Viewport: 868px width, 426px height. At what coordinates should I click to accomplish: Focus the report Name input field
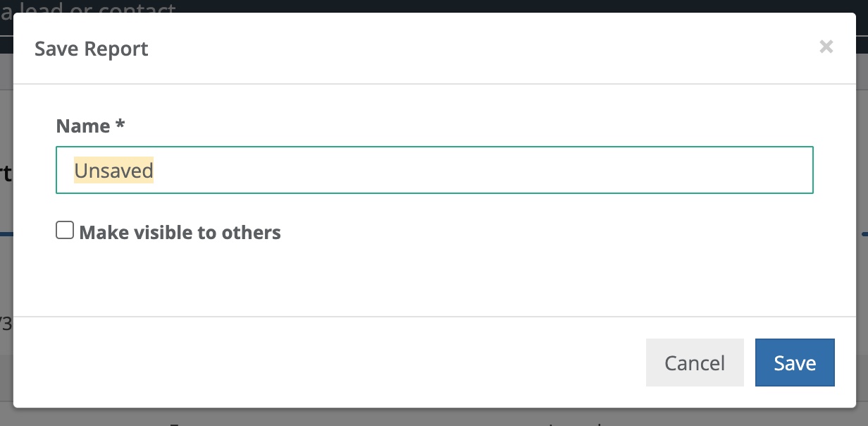coord(434,170)
